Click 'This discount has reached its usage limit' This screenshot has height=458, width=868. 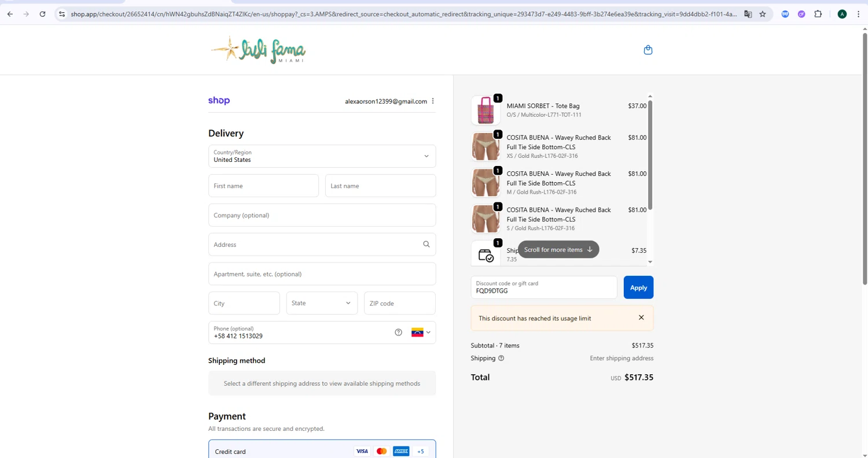[535, 318]
